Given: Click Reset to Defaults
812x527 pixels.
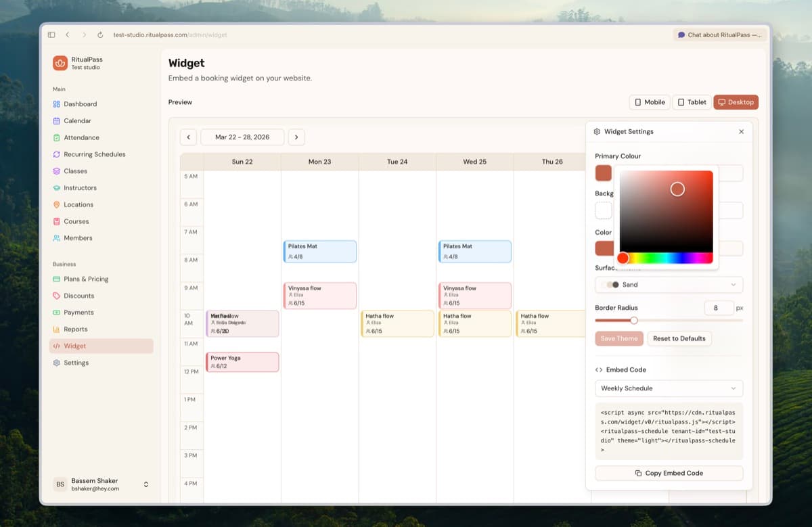Looking at the screenshot, I should coord(679,338).
